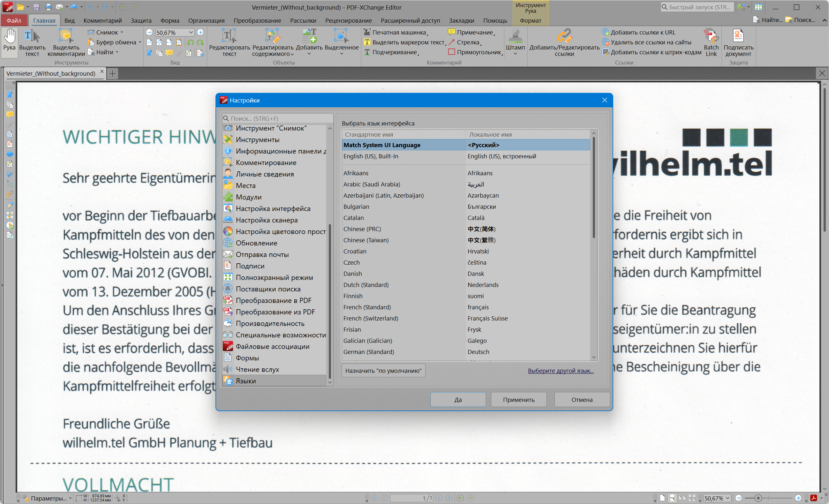Click Add/Edit Links (Добавить/Редактировать ссылки) icon
The image size is (829, 504).
564,36
